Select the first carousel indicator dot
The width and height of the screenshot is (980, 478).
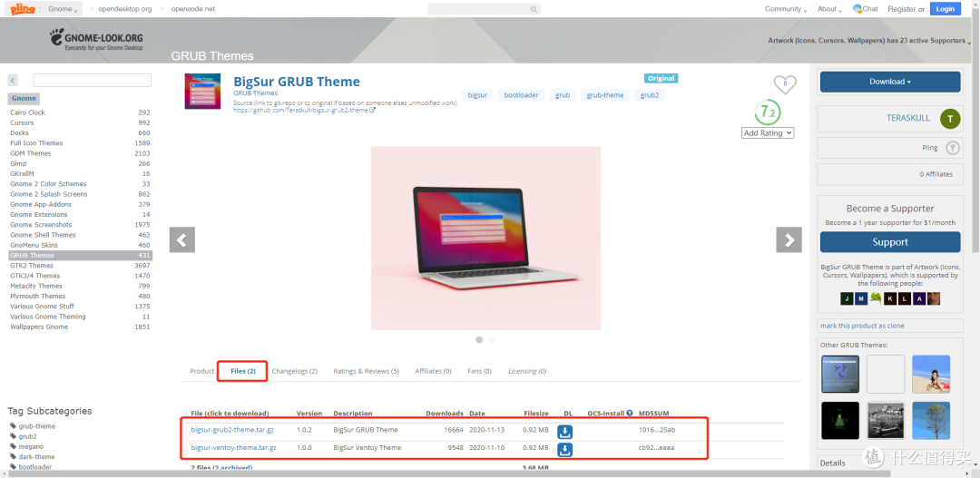tap(479, 339)
